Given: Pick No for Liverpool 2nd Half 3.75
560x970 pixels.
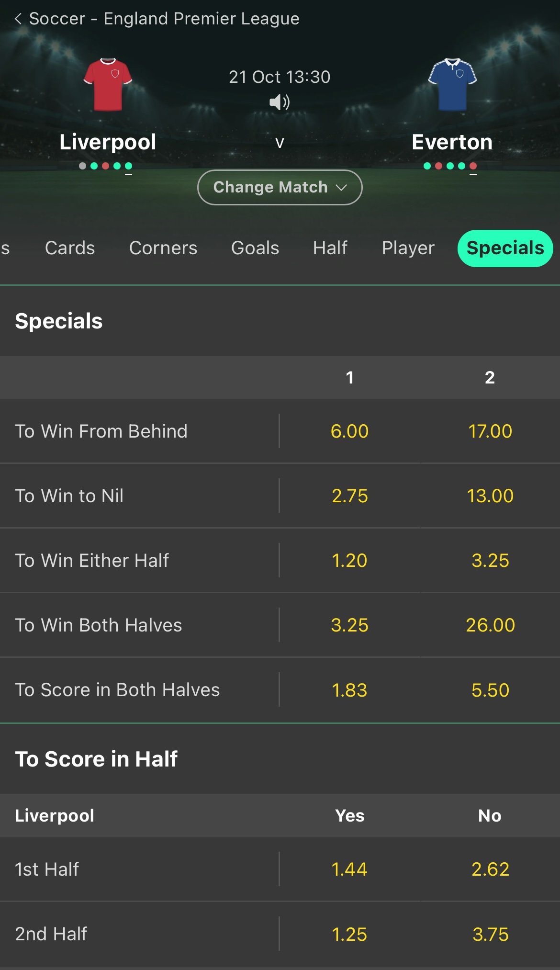Looking at the screenshot, I should click(490, 934).
